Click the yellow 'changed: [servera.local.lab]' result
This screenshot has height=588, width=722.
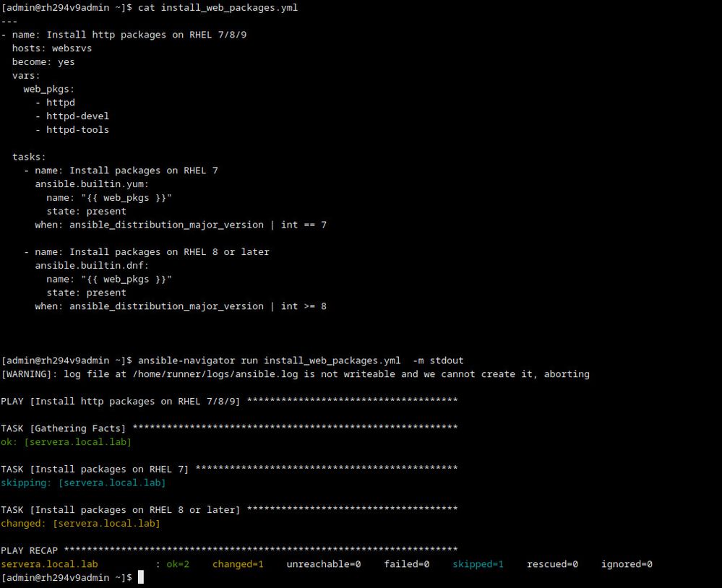click(80, 523)
